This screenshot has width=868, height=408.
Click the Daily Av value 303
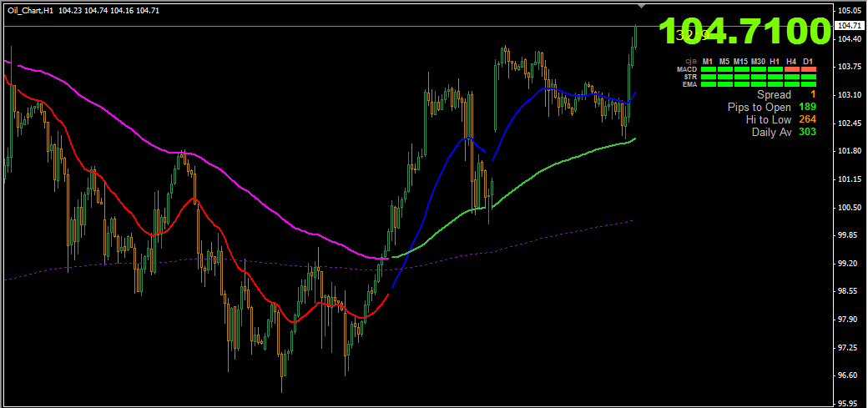[807, 132]
